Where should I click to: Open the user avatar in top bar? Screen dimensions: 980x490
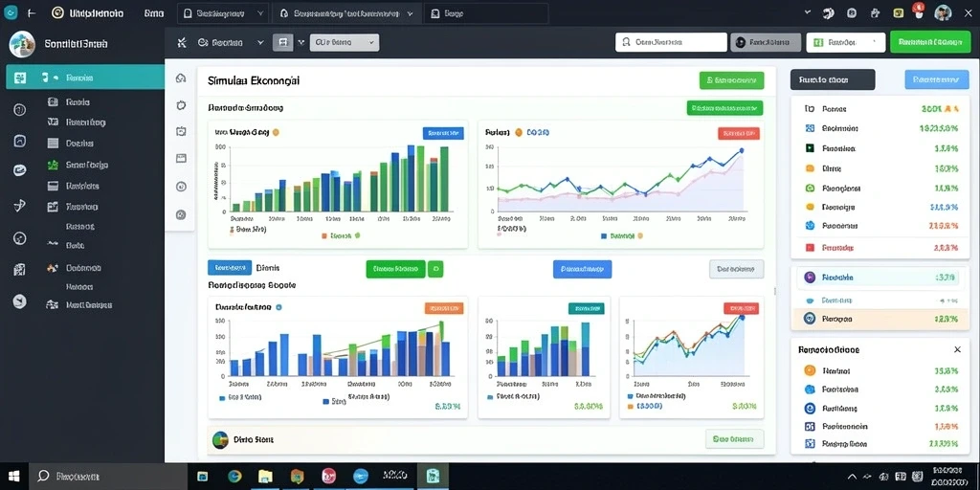click(x=943, y=12)
